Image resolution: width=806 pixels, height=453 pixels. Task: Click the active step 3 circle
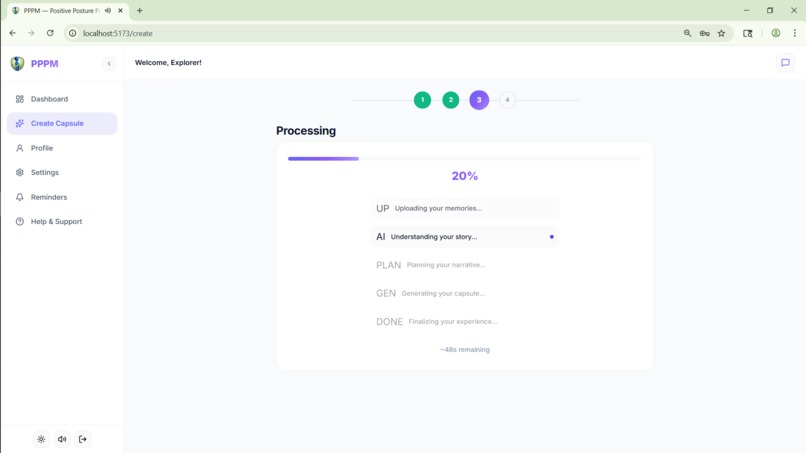[479, 100]
